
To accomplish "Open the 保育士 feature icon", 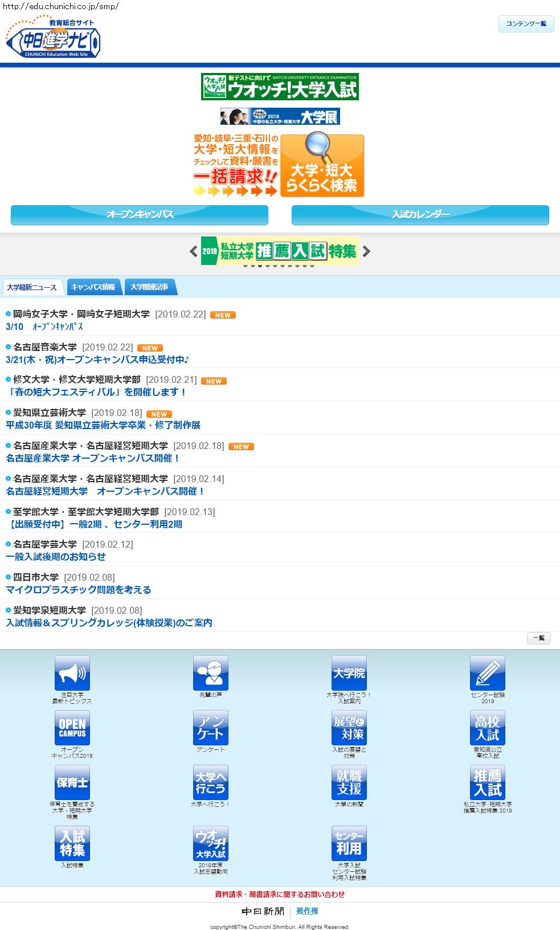I will coord(72,782).
